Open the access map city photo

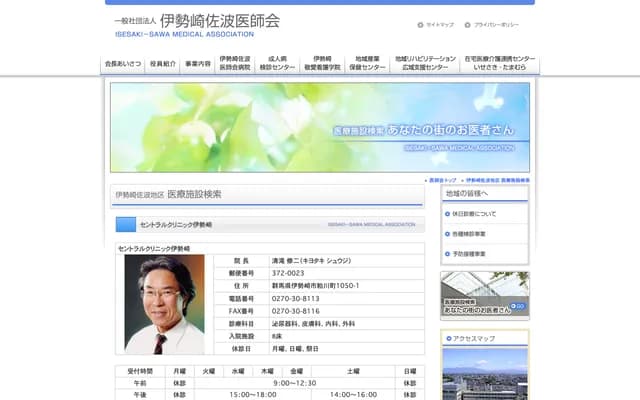(x=485, y=374)
